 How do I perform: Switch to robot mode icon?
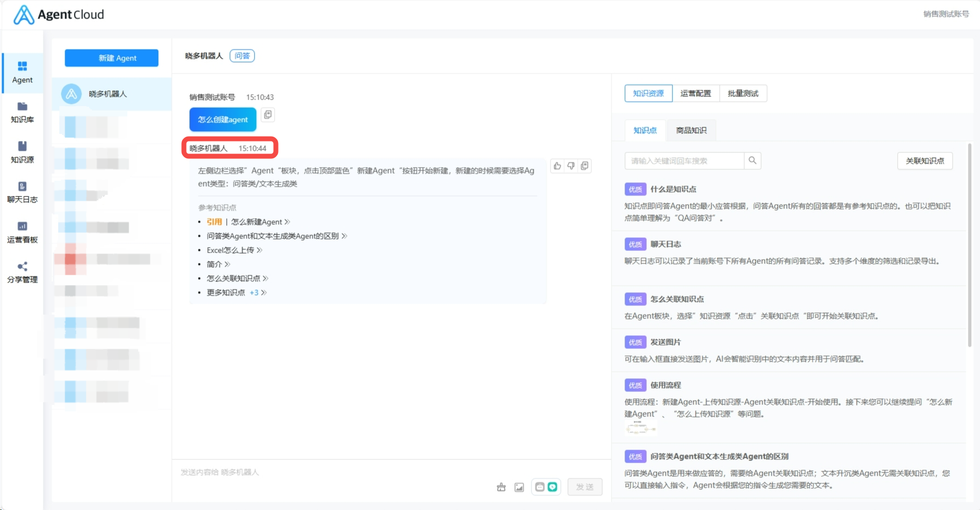tap(540, 487)
